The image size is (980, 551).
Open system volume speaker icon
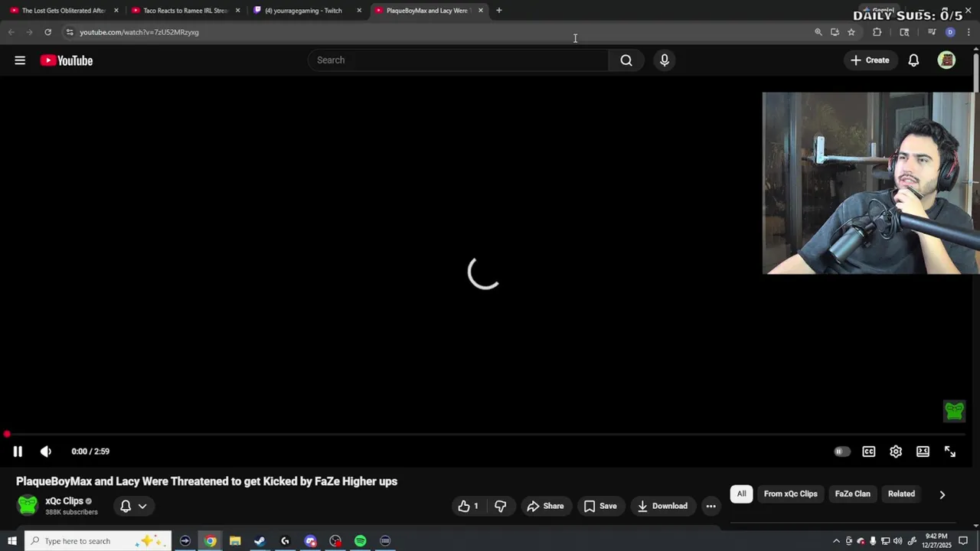pyautogui.click(x=897, y=541)
